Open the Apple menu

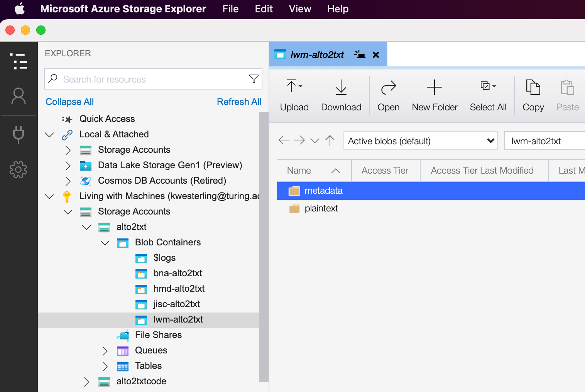click(20, 8)
